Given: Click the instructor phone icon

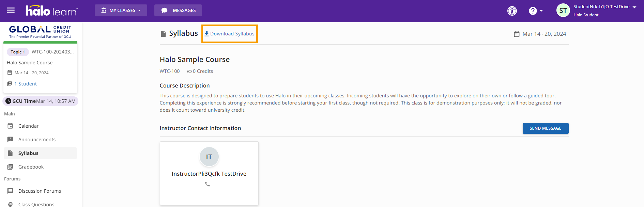Looking at the screenshot, I should point(207,184).
